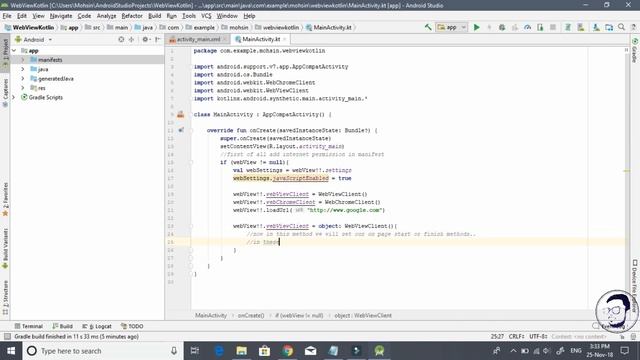Open the Refactor menu
This screenshot has width=640, height=360.
(132, 16)
